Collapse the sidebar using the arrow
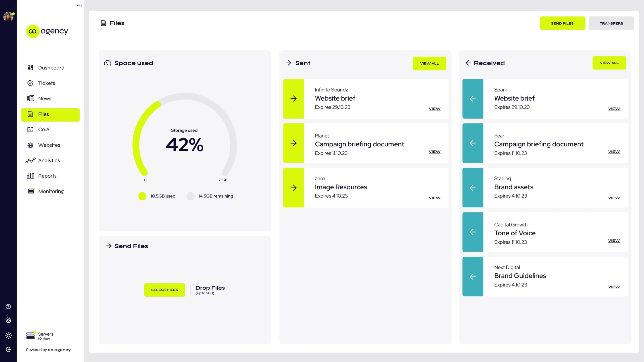Viewport: 644px width, 362px height. [x=79, y=5]
